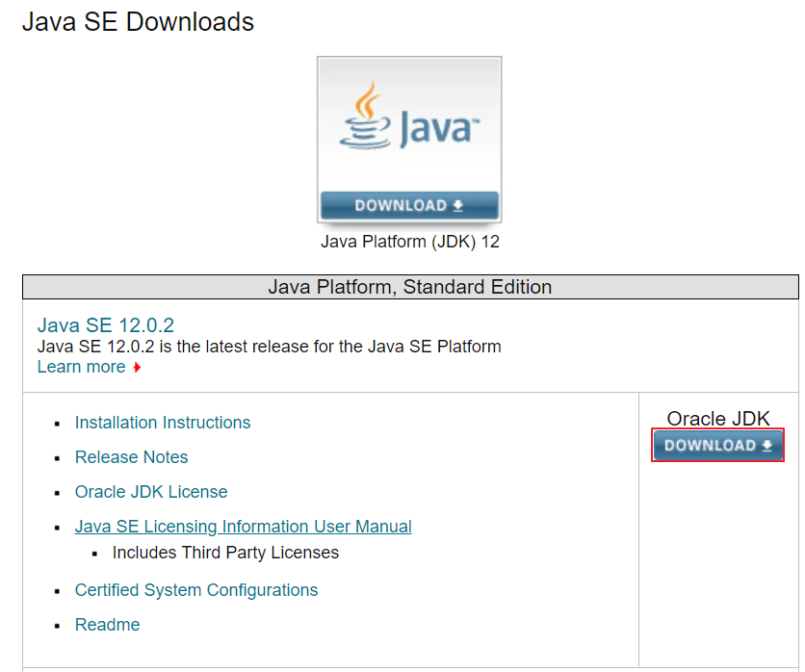Click the Oracle JDK label text
The width and height of the screenshot is (805, 672).
click(x=718, y=419)
